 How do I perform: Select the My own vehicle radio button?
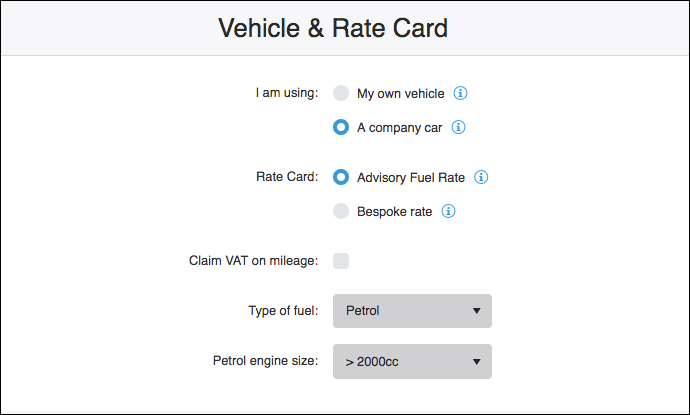(x=341, y=93)
